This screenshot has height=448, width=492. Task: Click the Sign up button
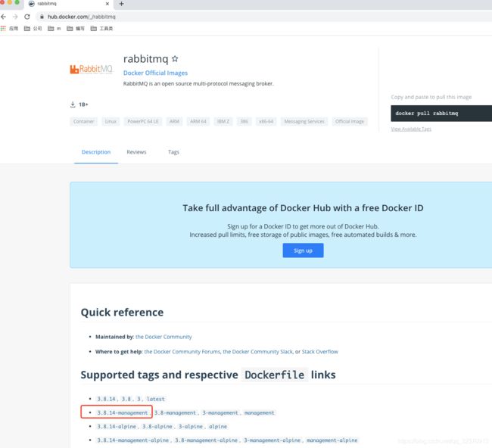(x=303, y=250)
